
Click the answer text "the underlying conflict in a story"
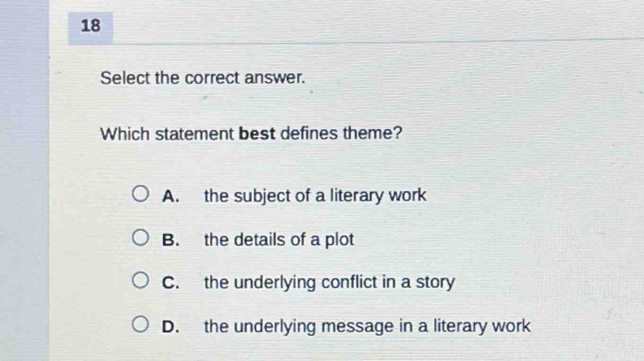329,283
